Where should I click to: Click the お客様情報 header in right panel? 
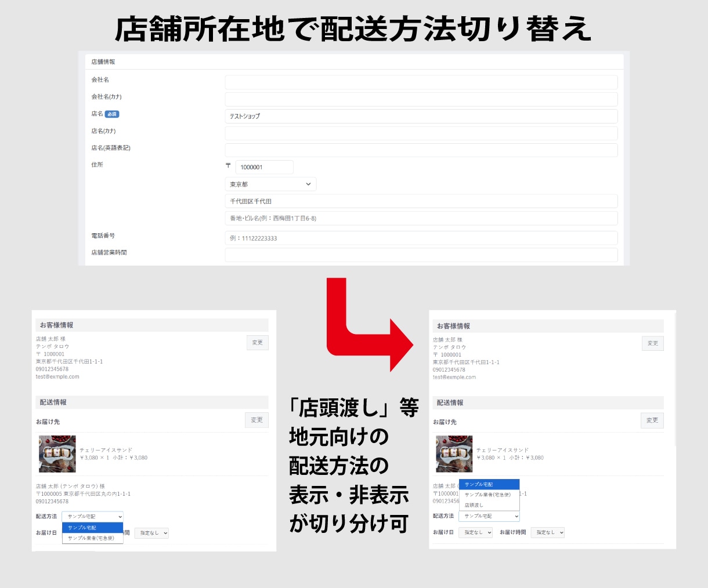[x=548, y=326]
